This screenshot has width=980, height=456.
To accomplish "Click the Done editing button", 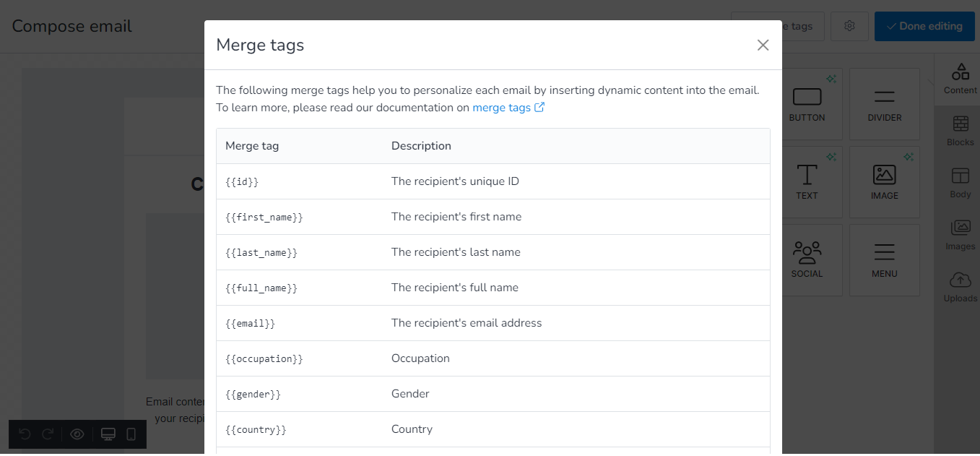I will click(x=924, y=26).
